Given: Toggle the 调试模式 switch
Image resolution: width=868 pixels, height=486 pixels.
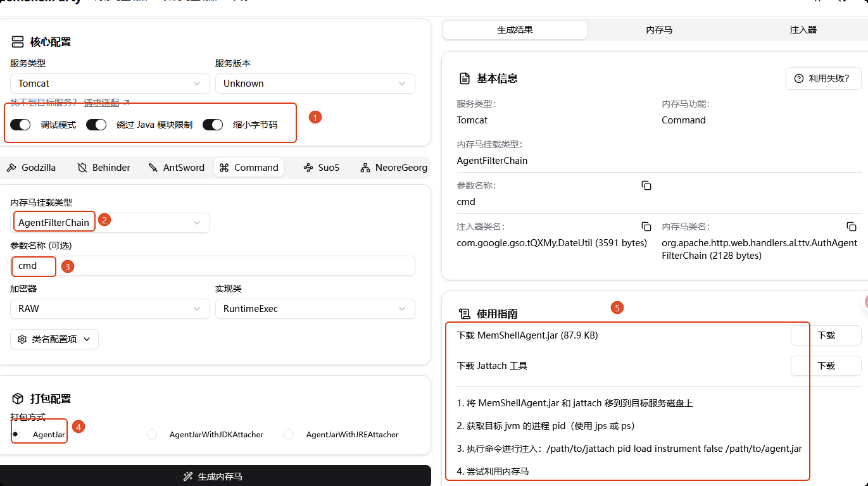Looking at the screenshot, I should 20,125.
